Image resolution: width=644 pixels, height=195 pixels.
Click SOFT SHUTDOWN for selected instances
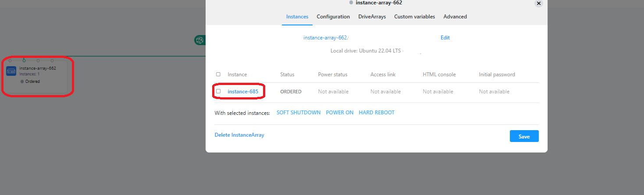point(299,113)
